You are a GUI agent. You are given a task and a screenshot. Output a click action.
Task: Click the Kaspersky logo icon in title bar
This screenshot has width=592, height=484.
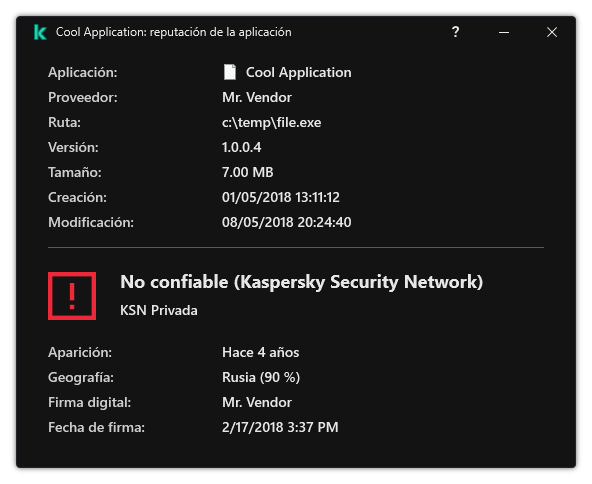click(x=40, y=32)
